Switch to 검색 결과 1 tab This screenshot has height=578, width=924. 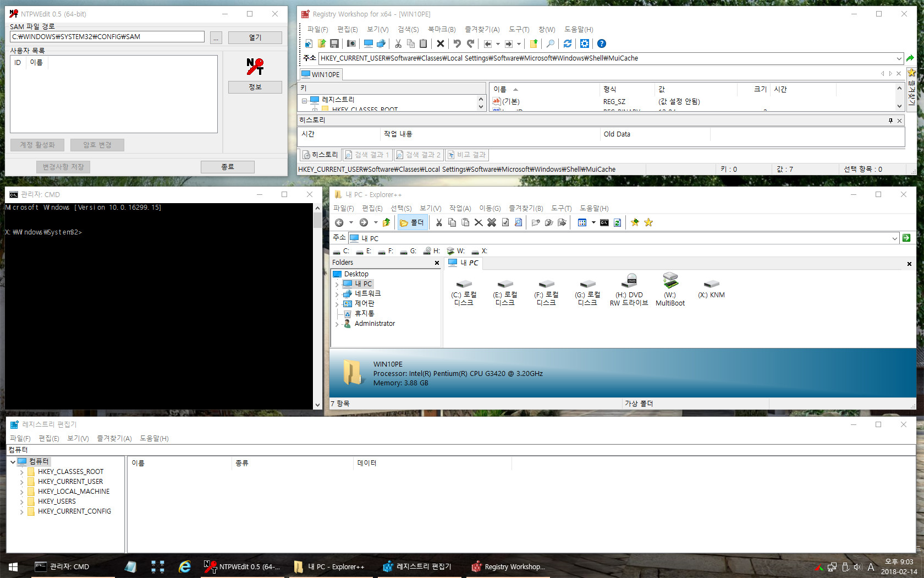point(367,155)
